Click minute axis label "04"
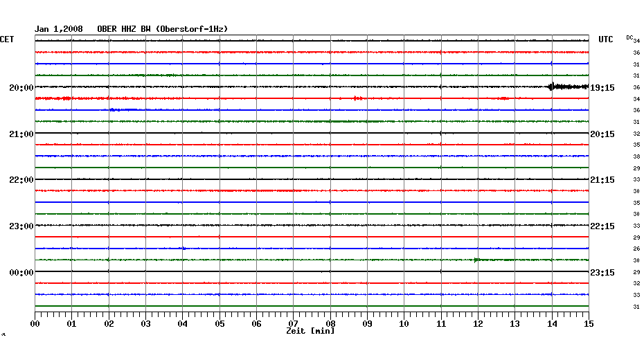This screenshot has height=342, width=644. (x=182, y=324)
